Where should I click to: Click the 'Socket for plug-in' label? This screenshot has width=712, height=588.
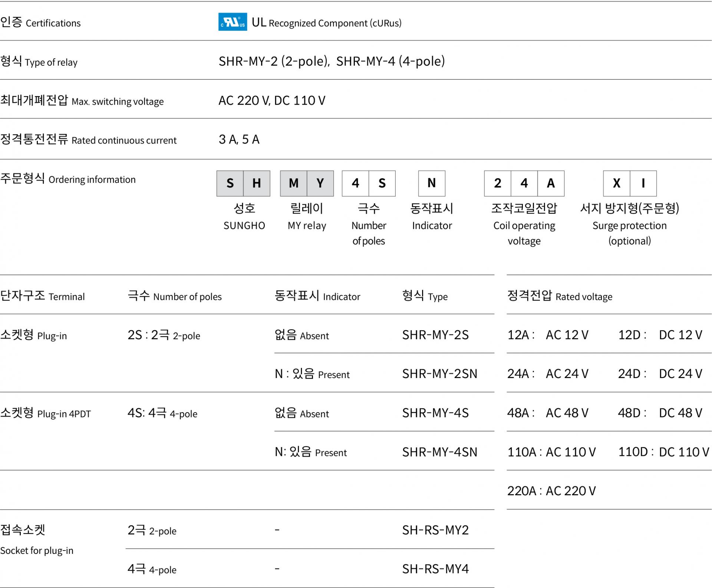tap(37, 551)
